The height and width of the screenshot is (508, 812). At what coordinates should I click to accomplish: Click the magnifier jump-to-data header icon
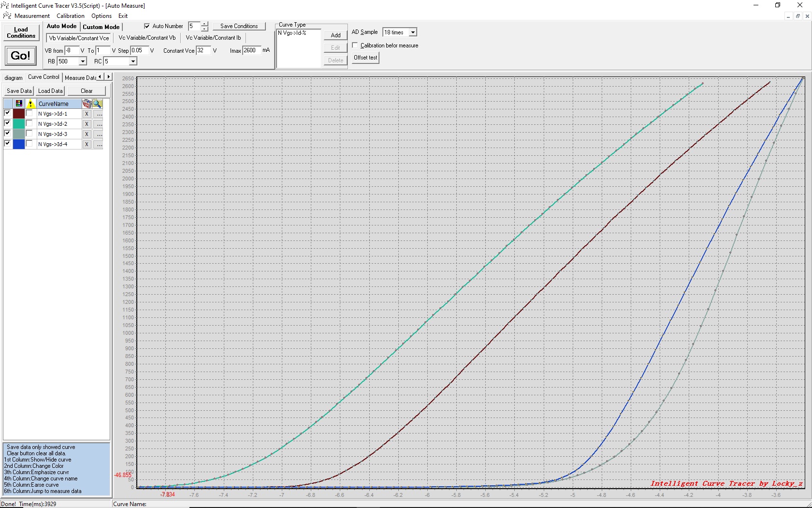[x=97, y=104]
